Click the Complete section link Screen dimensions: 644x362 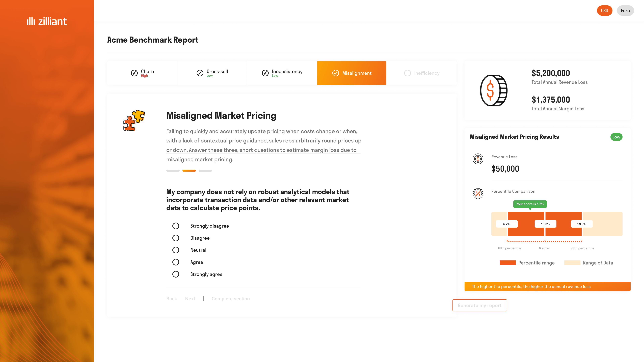click(x=230, y=299)
